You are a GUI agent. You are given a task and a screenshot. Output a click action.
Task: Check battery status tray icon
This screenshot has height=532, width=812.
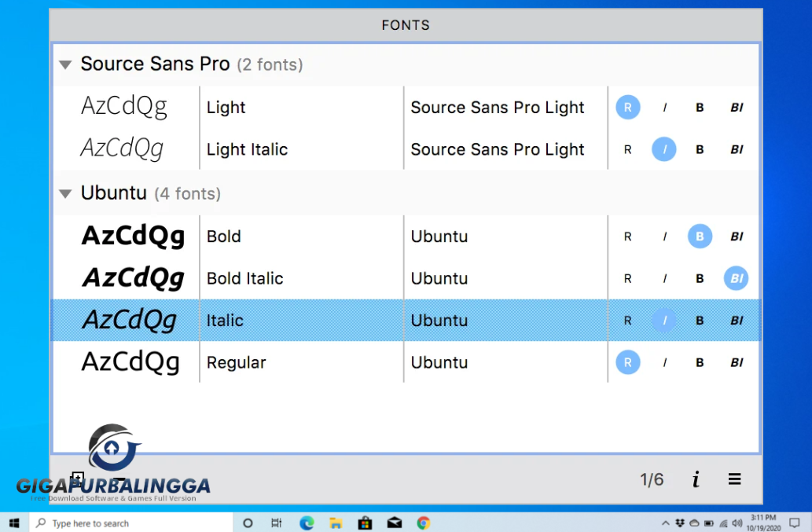tap(709, 523)
